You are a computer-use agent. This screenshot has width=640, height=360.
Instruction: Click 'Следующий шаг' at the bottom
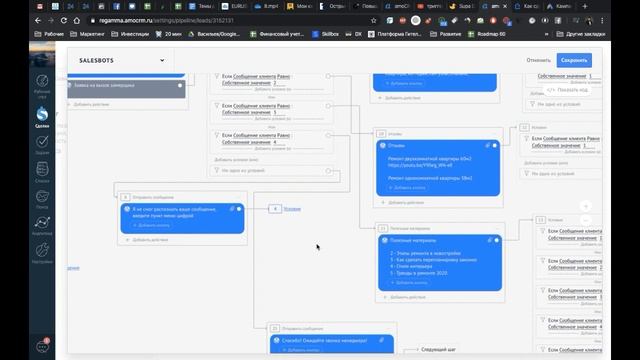(438, 349)
